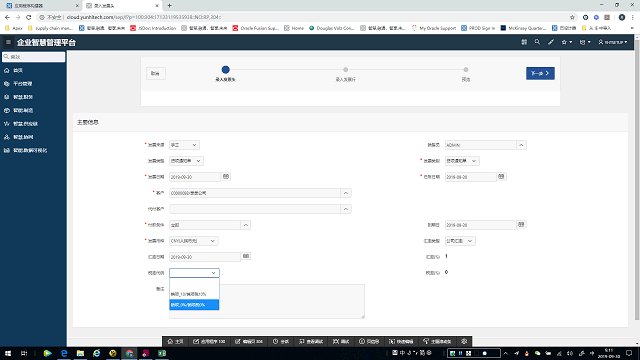This screenshot has width=640, height=360.
Task: Focus the sidebar search box
Action: pyautogui.click(x=33, y=57)
